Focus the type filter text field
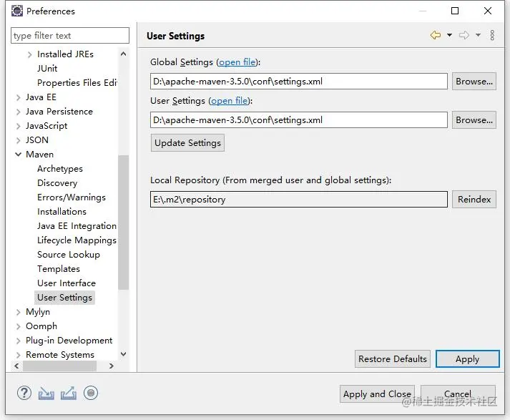This screenshot has height=420, width=510. [x=70, y=35]
